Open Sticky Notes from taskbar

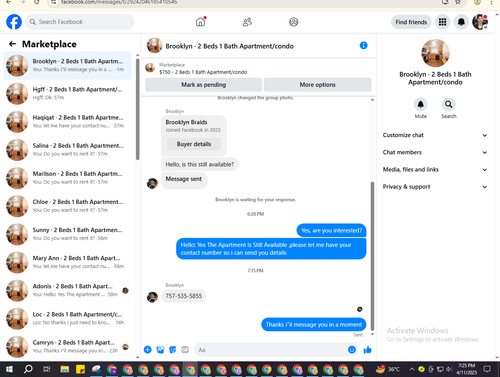(80, 369)
